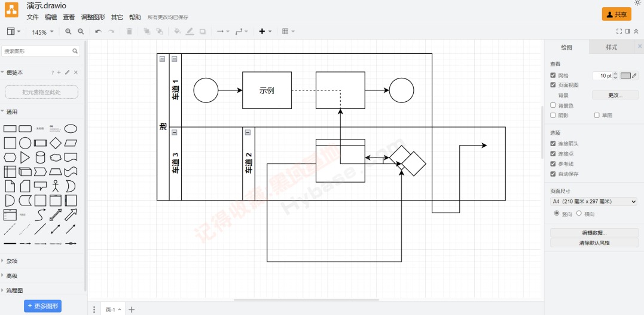Image resolution: width=644 pixels, height=315 pixels.
Task: Click the send to back icon
Action: [160, 32]
